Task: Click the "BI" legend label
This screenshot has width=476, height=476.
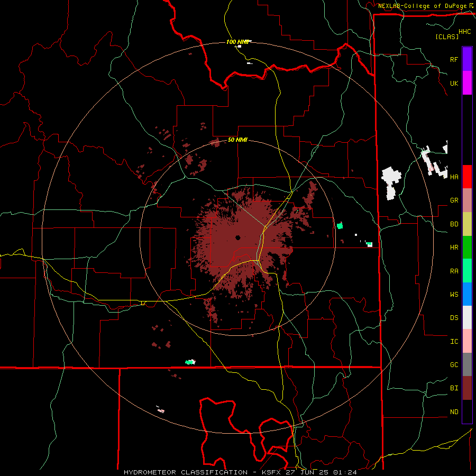Action: pos(454,388)
